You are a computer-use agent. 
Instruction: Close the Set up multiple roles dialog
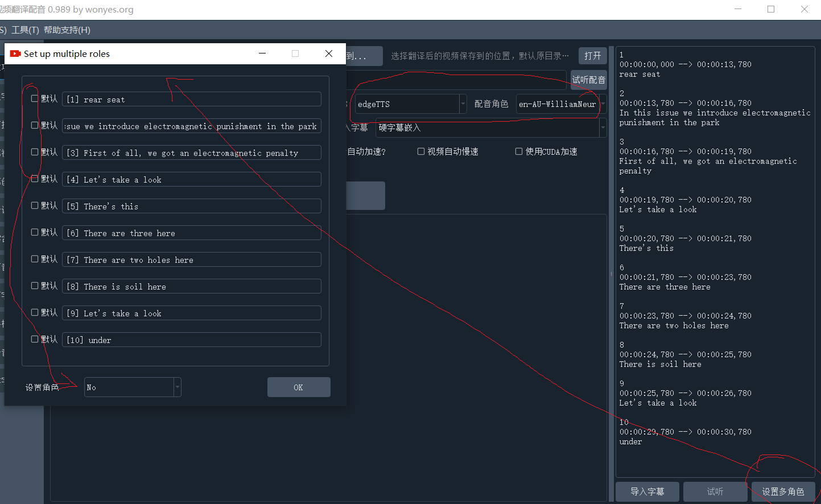(329, 53)
